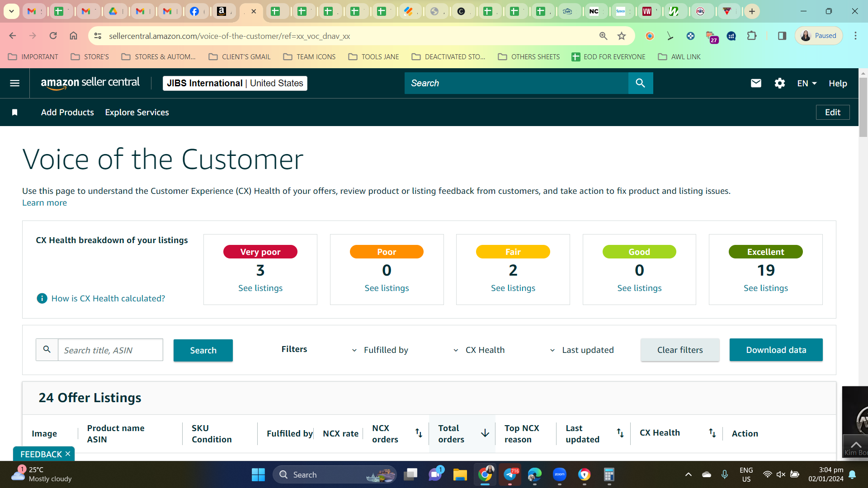Click the Paused profile button

pos(819,36)
